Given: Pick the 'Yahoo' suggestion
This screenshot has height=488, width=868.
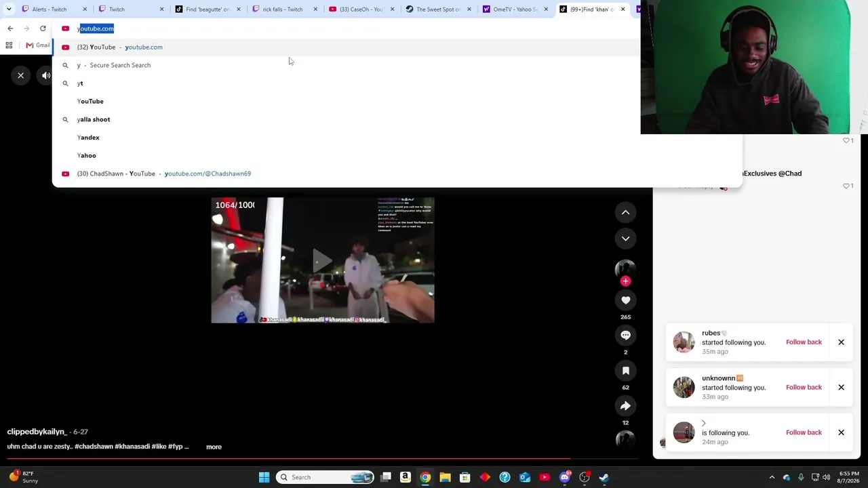Looking at the screenshot, I should coord(397,155).
